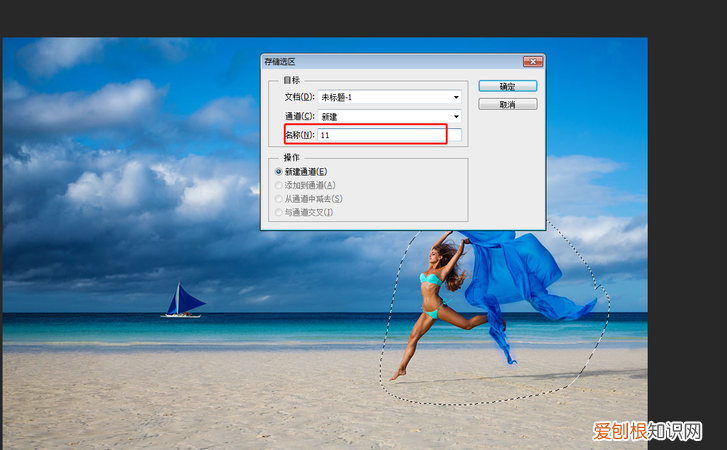Click the 存储选区 dialog title bar
This screenshot has width=727, height=450.
[x=390, y=61]
